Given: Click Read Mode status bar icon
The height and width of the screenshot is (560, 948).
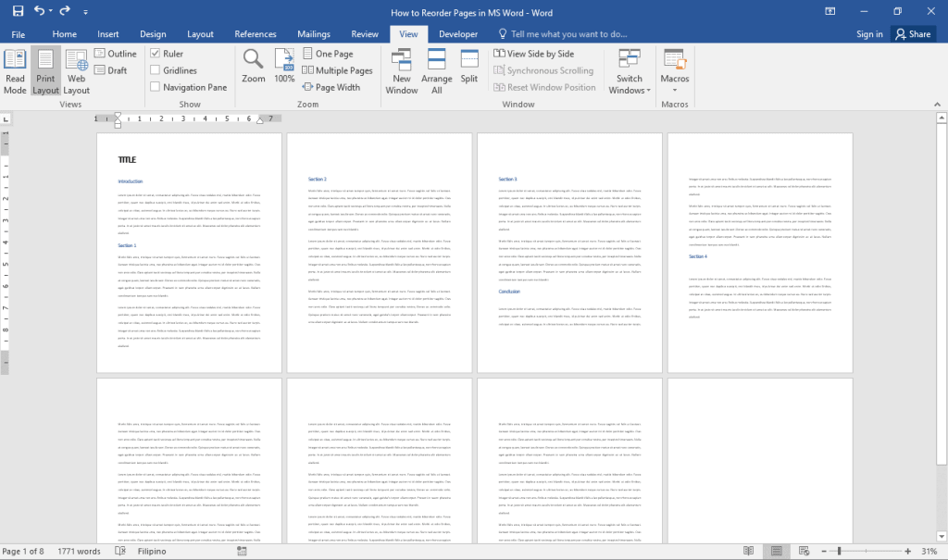Looking at the screenshot, I should coord(748,551).
